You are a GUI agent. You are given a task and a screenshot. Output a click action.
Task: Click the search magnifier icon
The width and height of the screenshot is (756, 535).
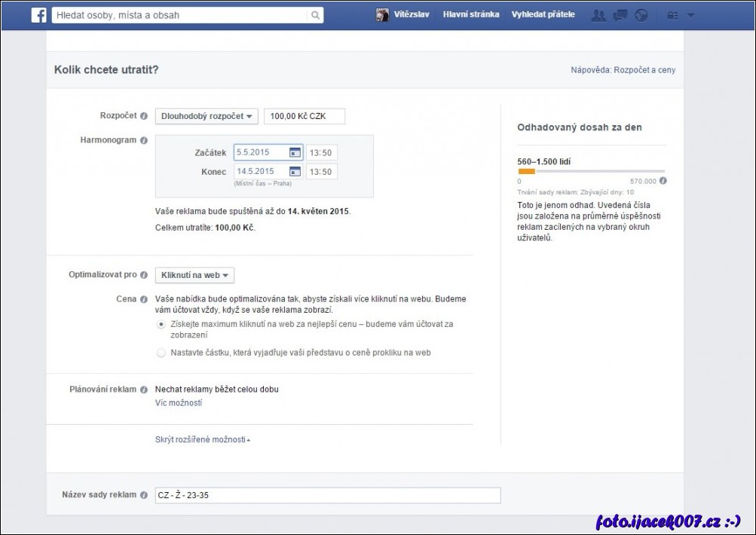pos(315,15)
